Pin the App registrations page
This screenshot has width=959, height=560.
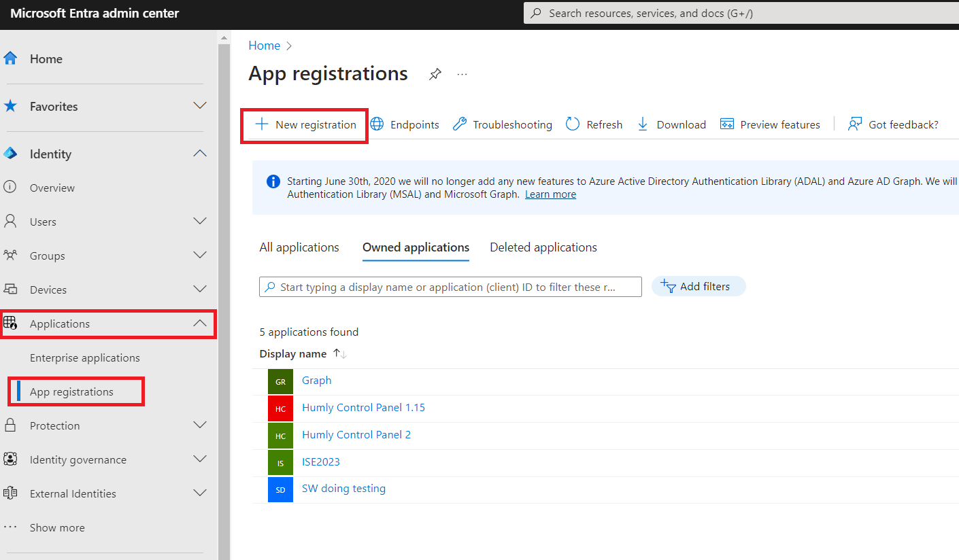click(435, 74)
